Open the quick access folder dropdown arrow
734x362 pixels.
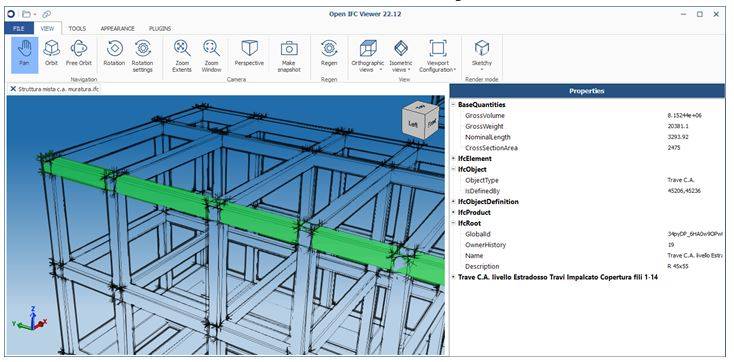click(35, 15)
